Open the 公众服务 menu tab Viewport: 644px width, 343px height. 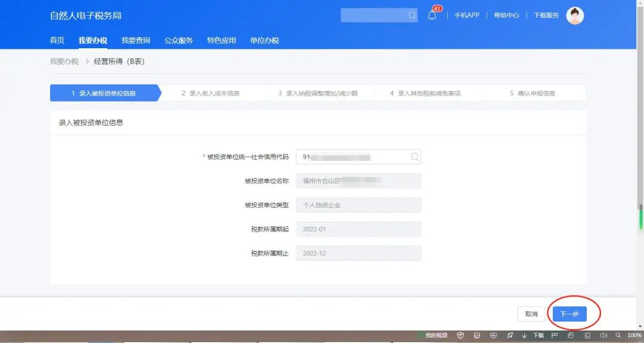179,40
